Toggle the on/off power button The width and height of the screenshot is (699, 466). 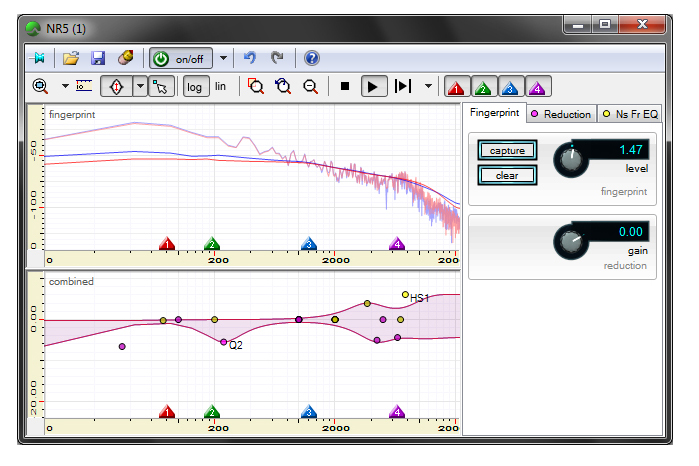tap(181, 58)
